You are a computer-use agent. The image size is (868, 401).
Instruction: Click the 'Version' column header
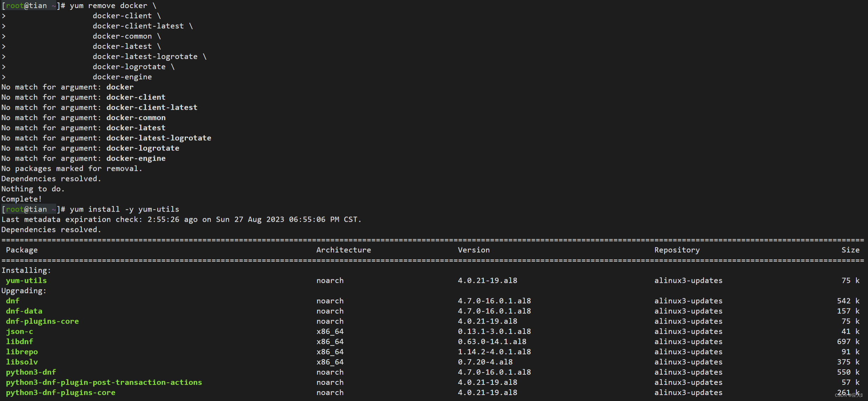click(474, 250)
